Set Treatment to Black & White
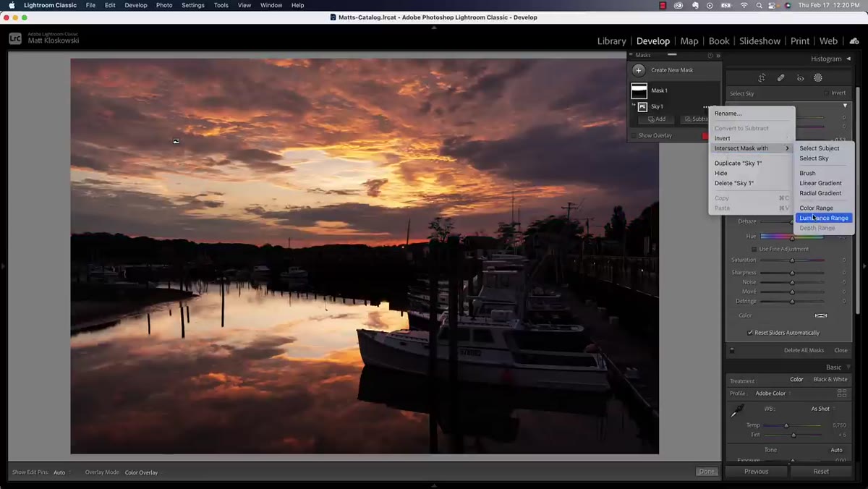 (830, 379)
